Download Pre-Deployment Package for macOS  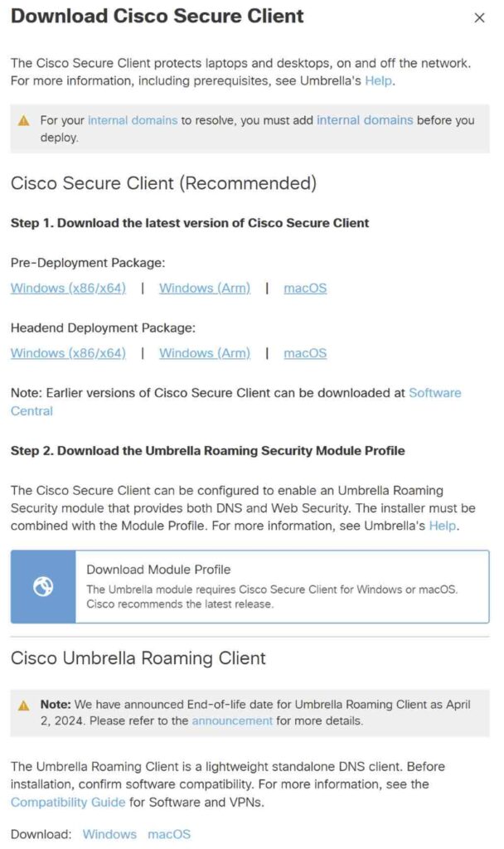coord(305,289)
